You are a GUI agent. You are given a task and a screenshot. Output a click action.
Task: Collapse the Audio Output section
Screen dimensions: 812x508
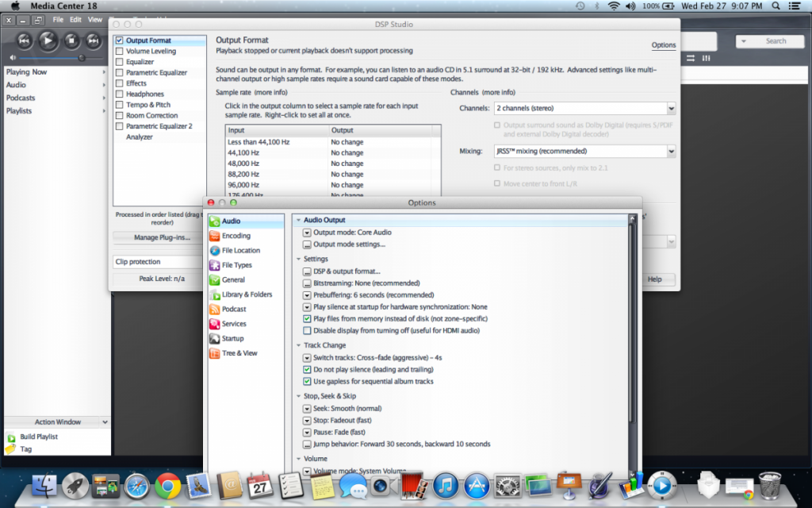click(x=297, y=220)
